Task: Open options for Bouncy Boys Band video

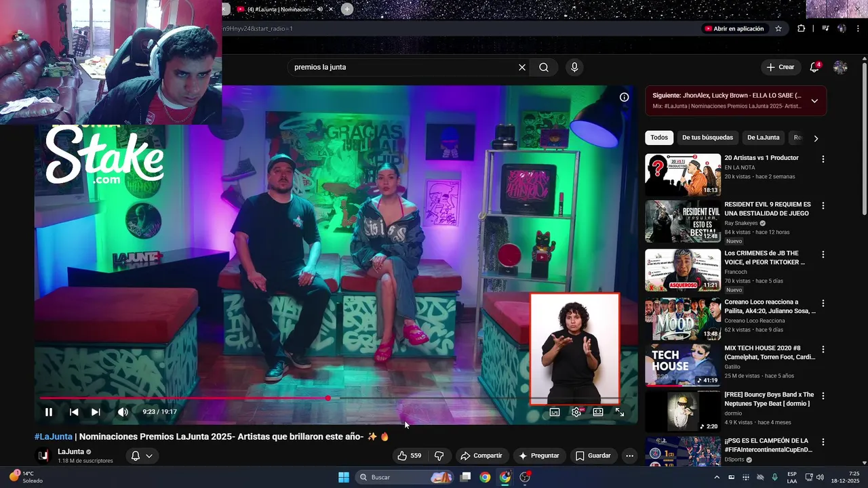Action: (x=823, y=395)
